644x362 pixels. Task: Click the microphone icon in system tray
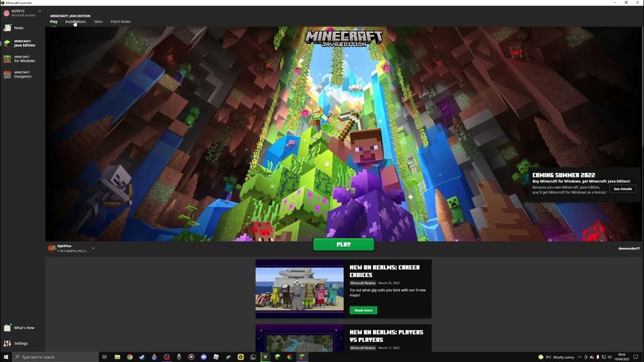point(598,357)
